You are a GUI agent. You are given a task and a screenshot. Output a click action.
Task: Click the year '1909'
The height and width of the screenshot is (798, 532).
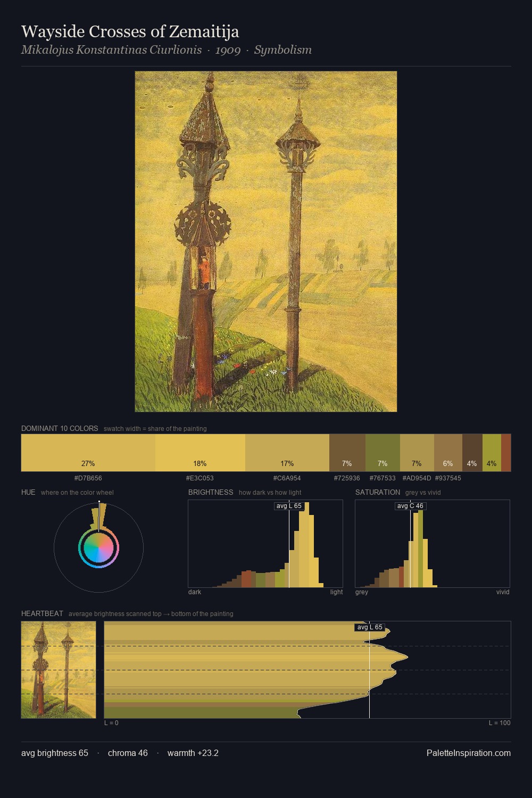tap(228, 50)
